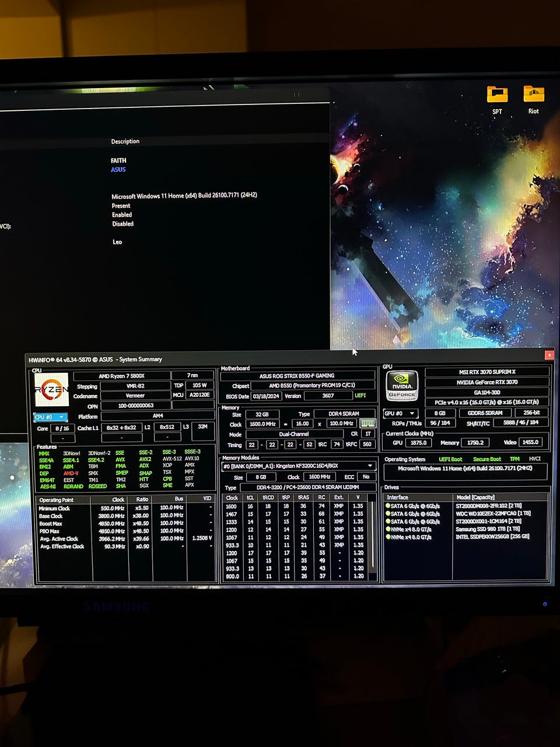Click the ASUS ROG STRIX B550-F GAMING field
Image resolution: width=560 pixels, height=747 pixels.
[x=297, y=376]
